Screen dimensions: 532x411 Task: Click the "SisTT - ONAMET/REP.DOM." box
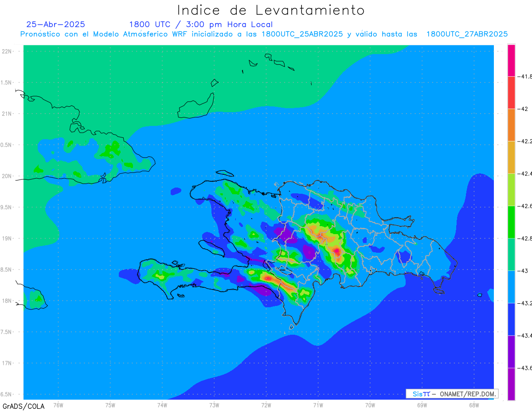tap(452, 394)
